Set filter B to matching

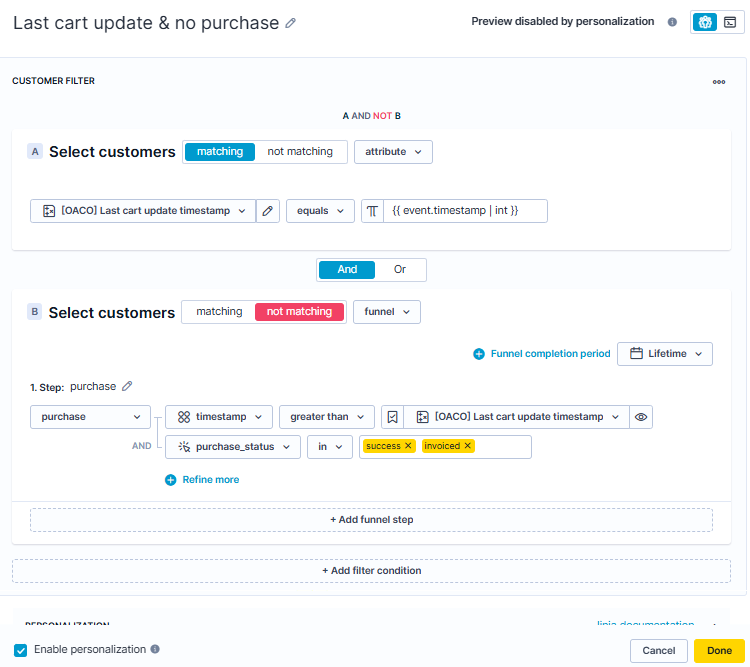click(x=219, y=312)
